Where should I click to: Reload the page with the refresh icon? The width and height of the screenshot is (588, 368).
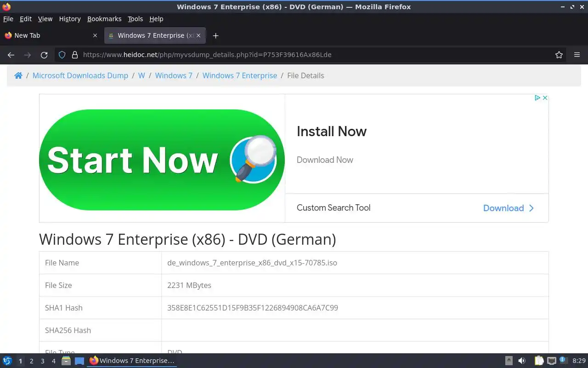pos(44,55)
